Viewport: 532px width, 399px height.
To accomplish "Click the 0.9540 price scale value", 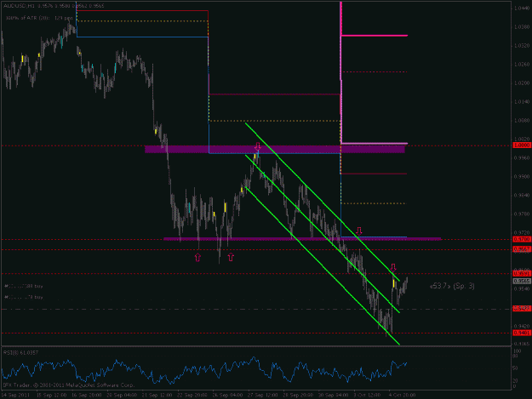I will [x=522, y=288].
